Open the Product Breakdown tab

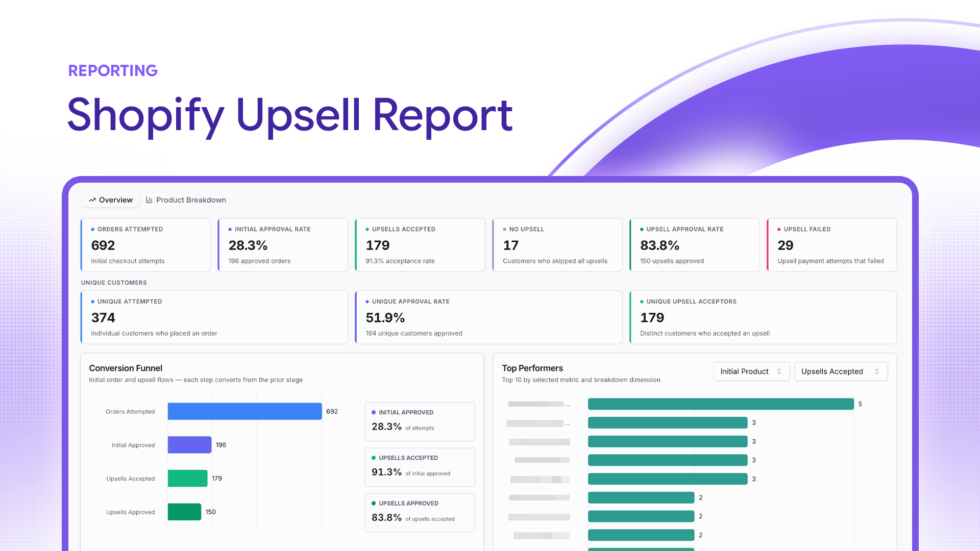pyautogui.click(x=186, y=200)
